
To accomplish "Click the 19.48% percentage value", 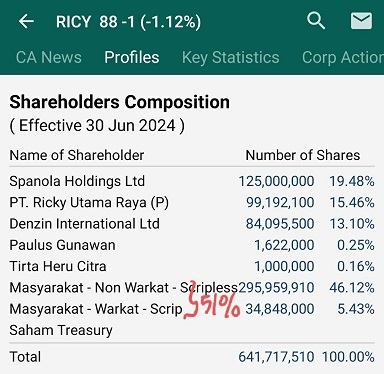I will tap(352, 181).
